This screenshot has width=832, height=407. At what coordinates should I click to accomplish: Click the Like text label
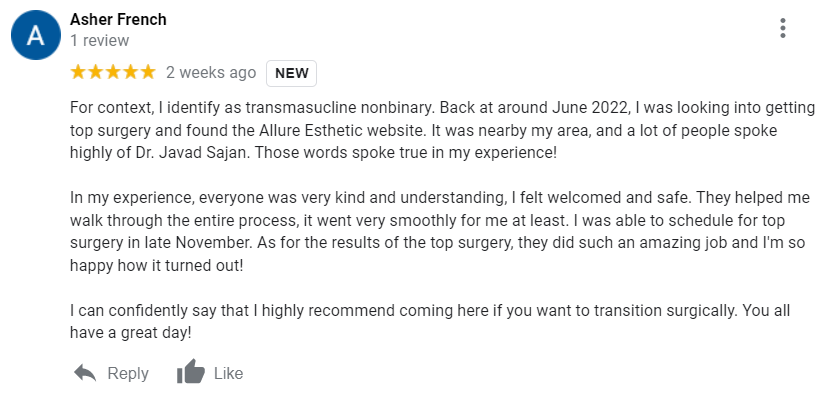[x=229, y=374]
